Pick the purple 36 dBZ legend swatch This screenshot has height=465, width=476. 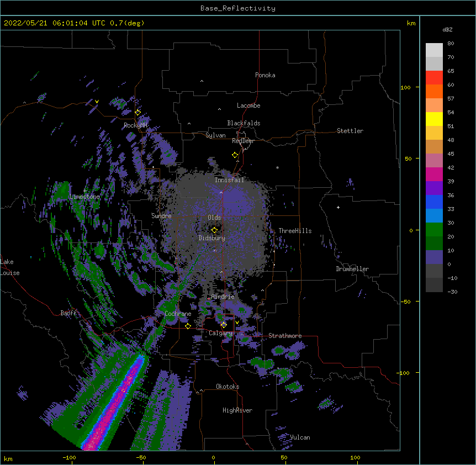tap(434, 188)
